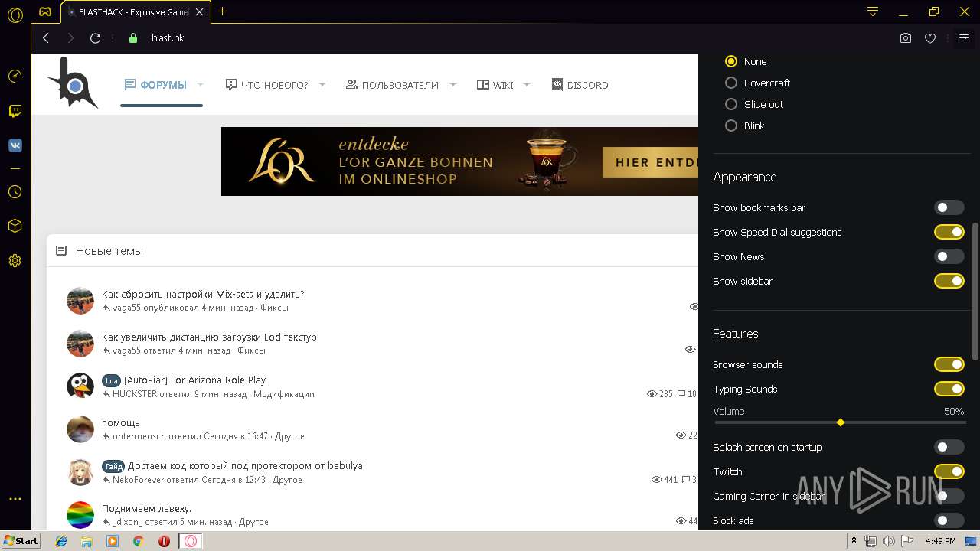Reload the blast.hk page
The height and width of the screenshot is (551, 980).
95,37
